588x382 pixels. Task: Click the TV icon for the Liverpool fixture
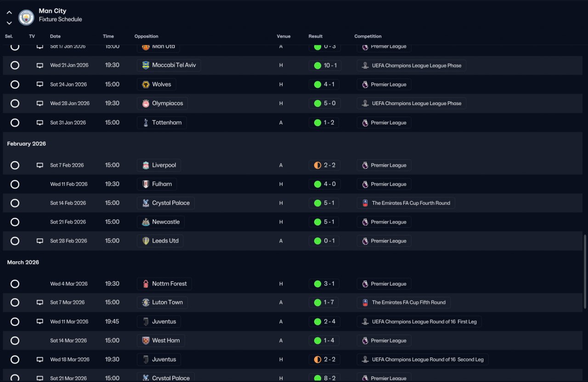tap(40, 165)
